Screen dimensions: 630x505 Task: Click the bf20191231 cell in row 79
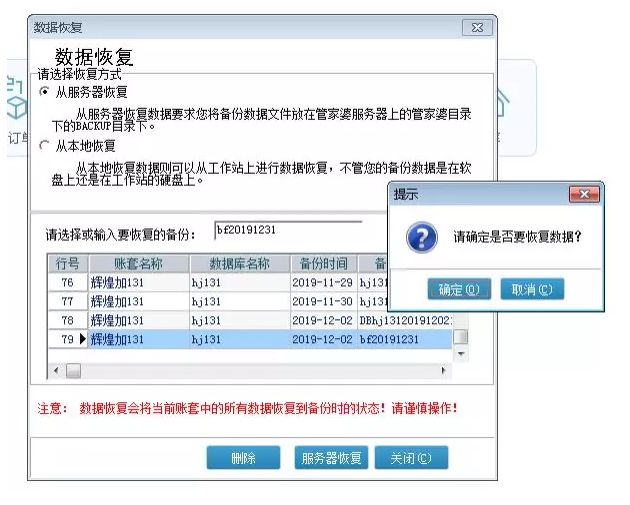point(405,339)
